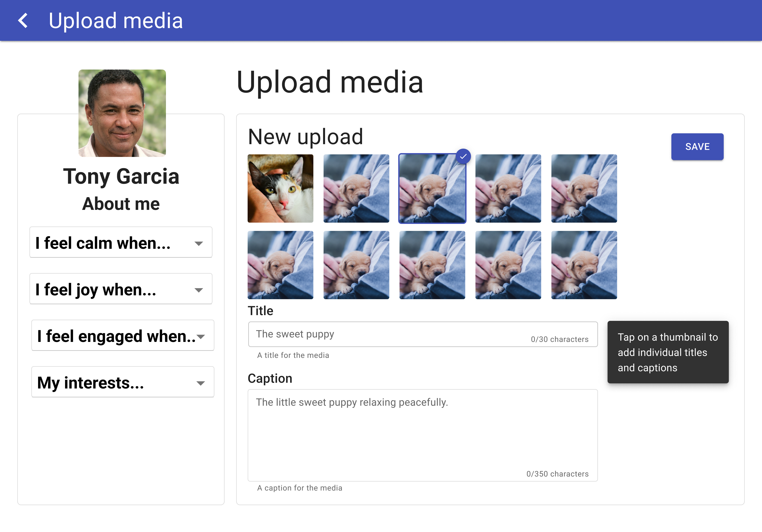Click the "A caption for the media" hint
The height and width of the screenshot is (532, 762).
[x=300, y=488]
